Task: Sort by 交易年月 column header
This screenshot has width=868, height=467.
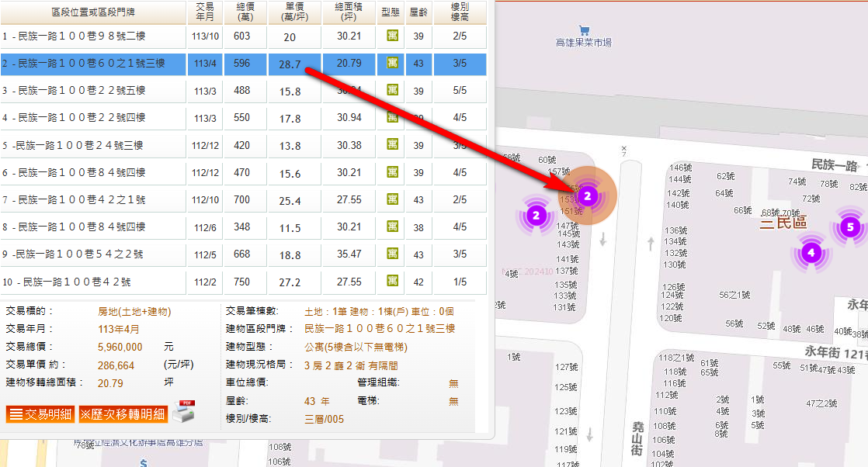Action: pos(206,13)
